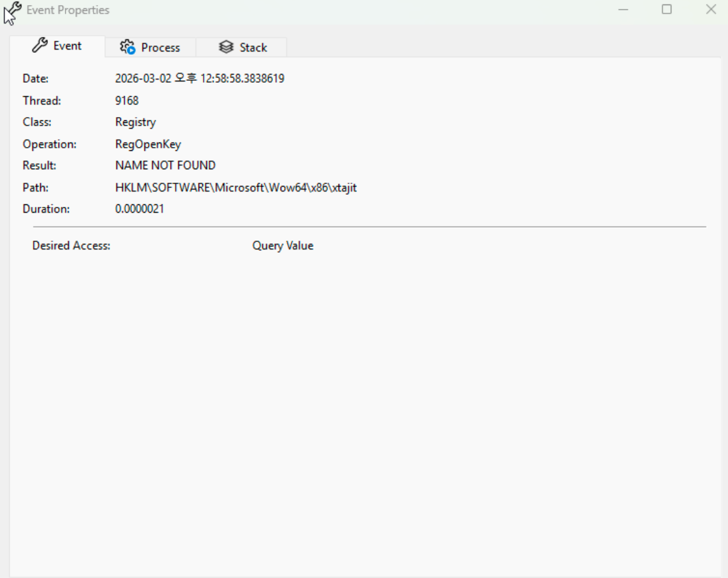Click the layers icon on the Stack tab
Screen dimensions: 728x578
click(x=226, y=47)
